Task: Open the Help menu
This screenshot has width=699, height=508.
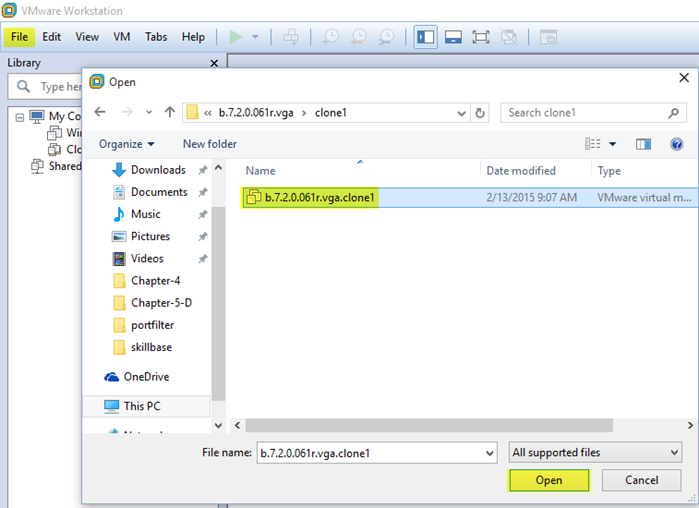Action: tap(193, 37)
